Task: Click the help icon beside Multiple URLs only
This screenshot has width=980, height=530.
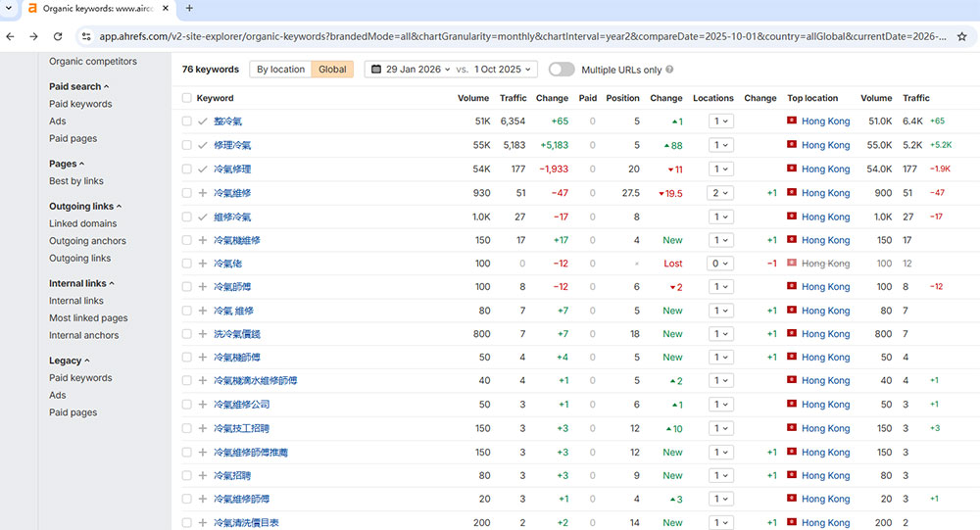Action: pos(669,70)
